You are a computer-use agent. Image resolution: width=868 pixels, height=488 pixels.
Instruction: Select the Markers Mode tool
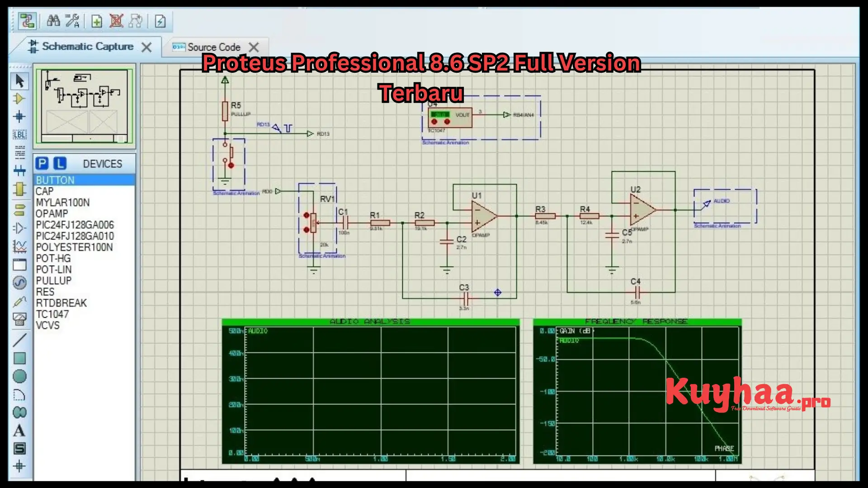[19, 466]
